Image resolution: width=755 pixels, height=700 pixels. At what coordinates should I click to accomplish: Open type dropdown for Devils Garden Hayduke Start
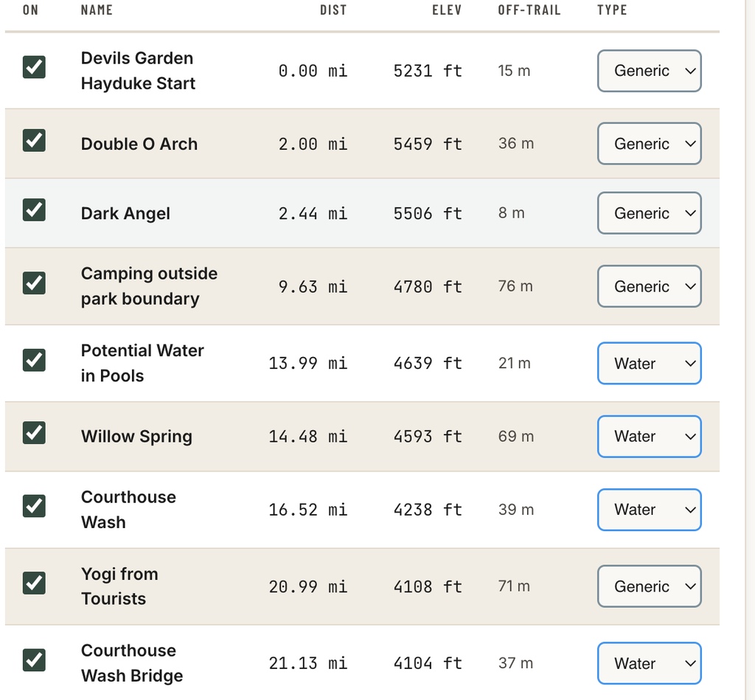coord(649,71)
